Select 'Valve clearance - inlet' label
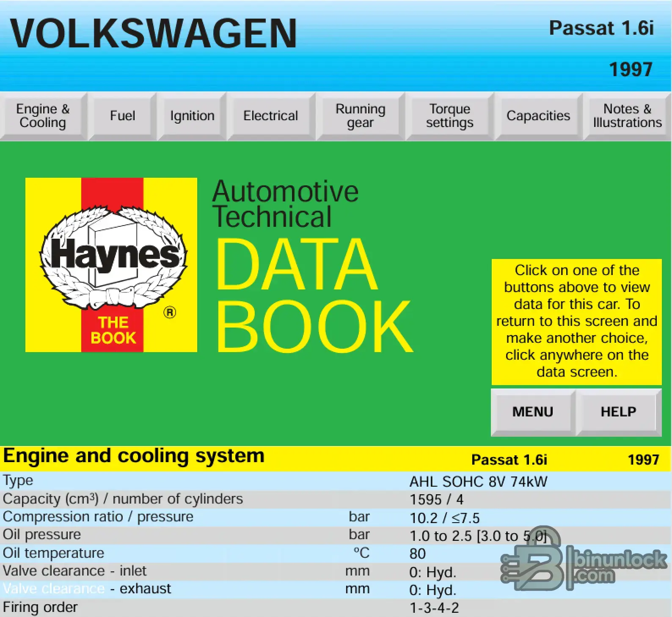672x617 pixels. (74, 571)
